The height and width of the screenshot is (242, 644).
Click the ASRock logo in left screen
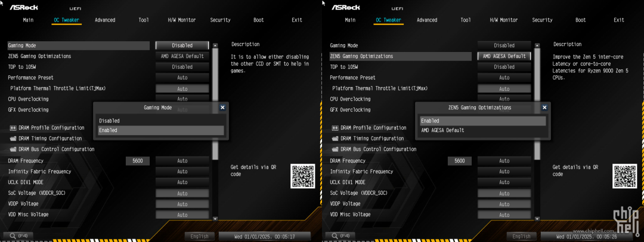point(24,7)
